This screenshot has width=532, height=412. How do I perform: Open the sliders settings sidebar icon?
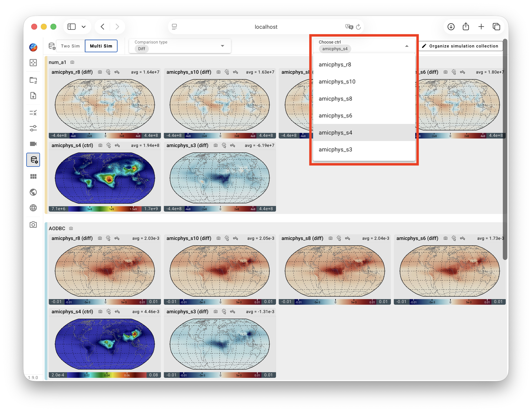tap(33, 128)
